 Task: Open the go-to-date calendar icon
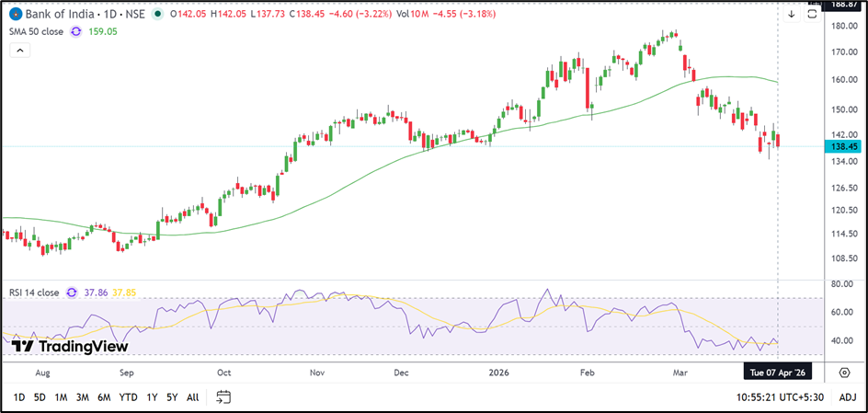click(223, 397)
